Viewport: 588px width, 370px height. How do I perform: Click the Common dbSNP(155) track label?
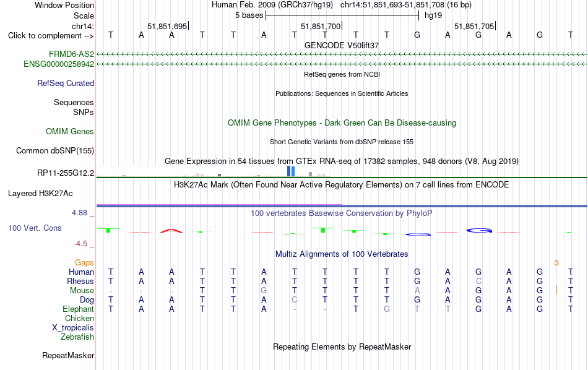55,151
